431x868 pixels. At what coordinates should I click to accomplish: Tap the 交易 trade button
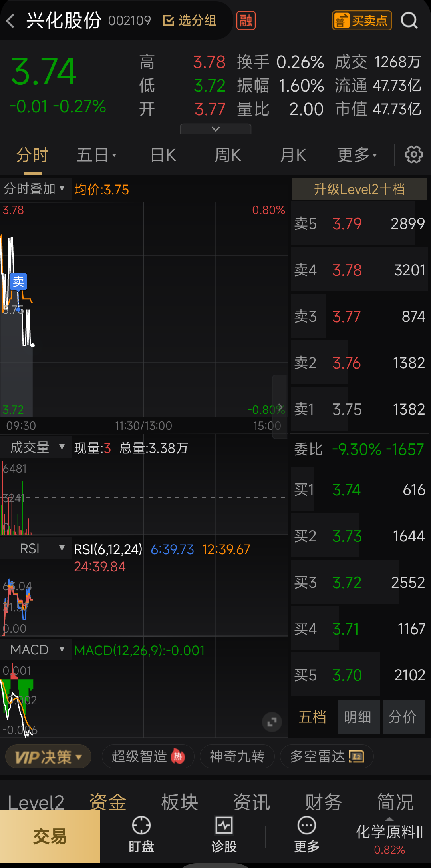click(x=50, y=837)
